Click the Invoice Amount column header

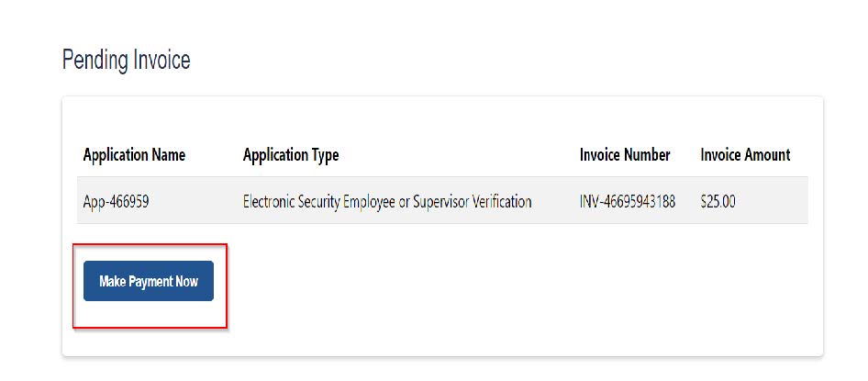(x=745, y=155)
